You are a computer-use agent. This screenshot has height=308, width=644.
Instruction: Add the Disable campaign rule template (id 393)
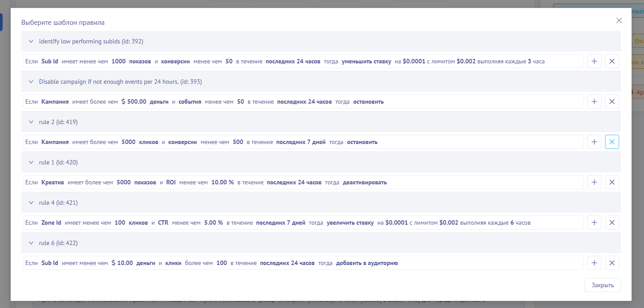[594, 101]
